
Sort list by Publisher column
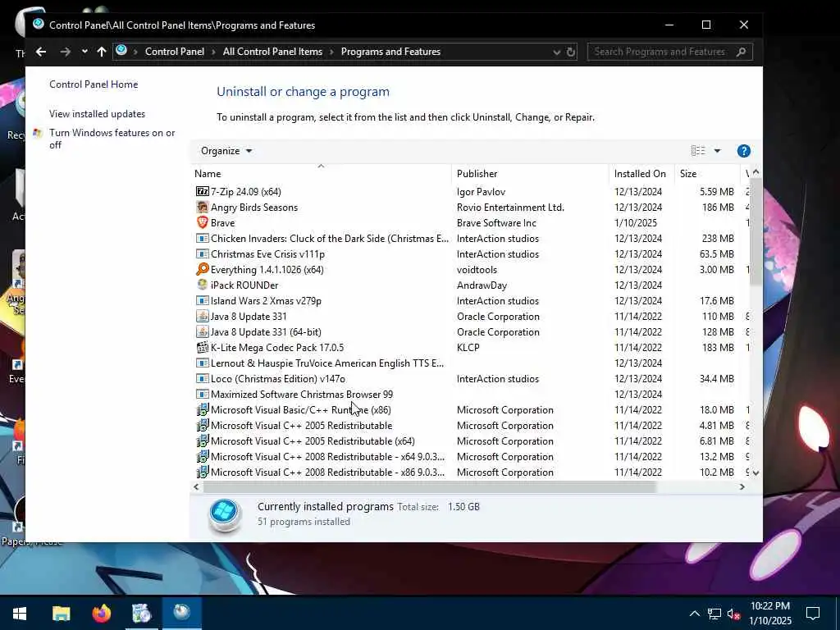pyautogui.click(x=531, y=174)
